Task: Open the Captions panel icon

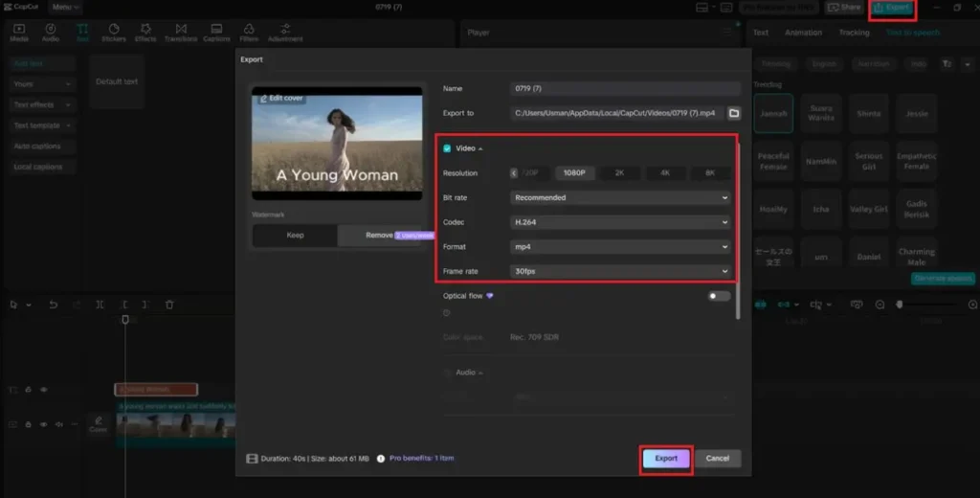Action: [216, 33]
